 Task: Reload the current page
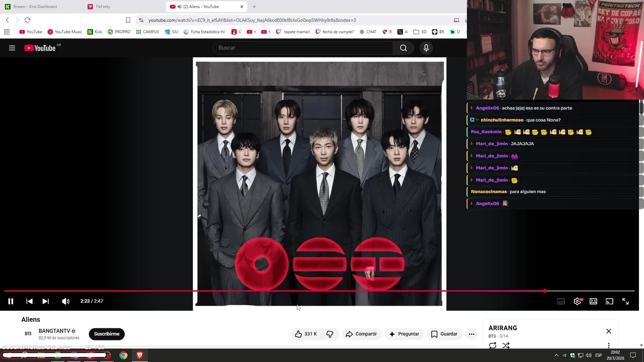coord(27,20)
